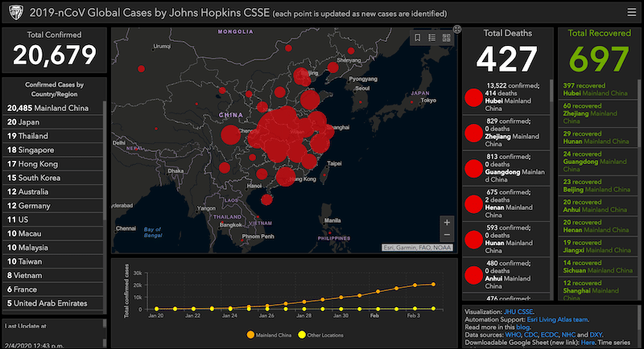Click the case dot below Seoul

coord(360,102)
